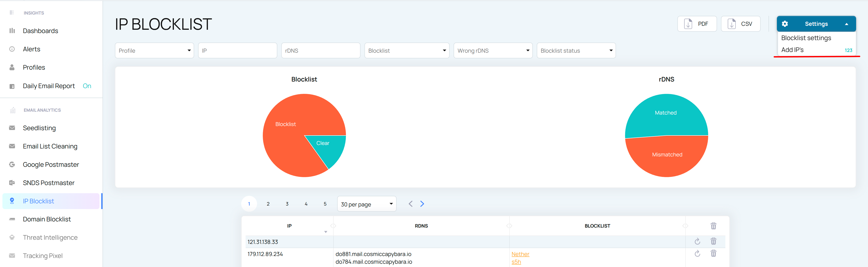The width and height of the screenshot is (868, 267).
Task: Open the Nether blocklist link
Action: (x=520, y=254)
